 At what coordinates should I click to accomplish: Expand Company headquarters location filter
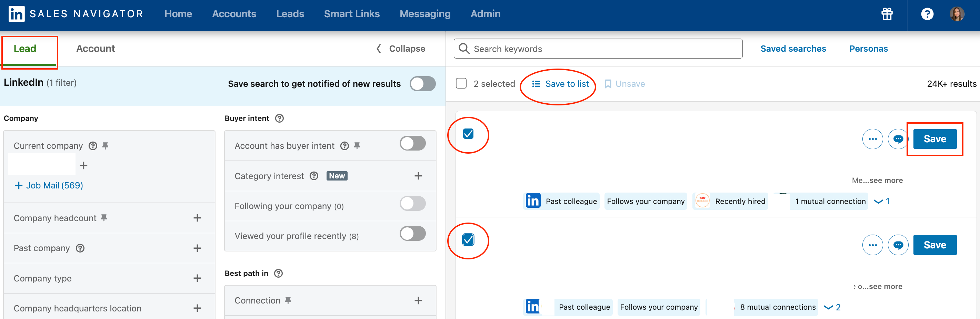[197, 308]
